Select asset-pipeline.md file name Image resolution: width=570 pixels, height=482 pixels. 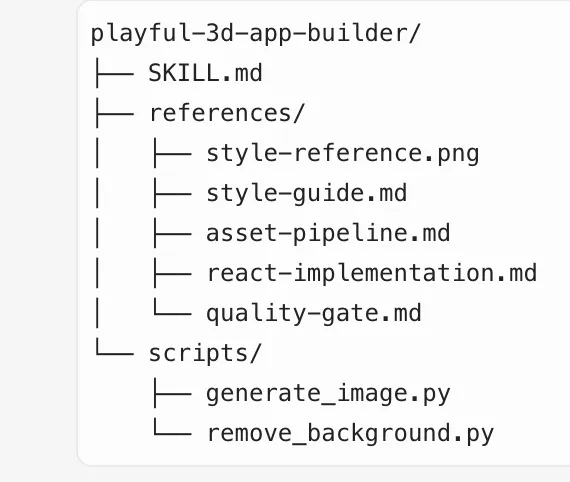point(328,233)
